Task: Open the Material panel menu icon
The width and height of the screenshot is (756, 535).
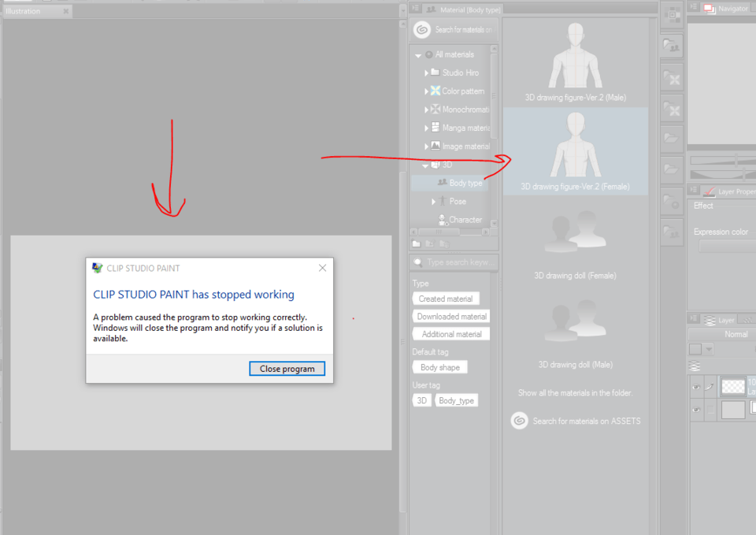Action: point(415,8)
